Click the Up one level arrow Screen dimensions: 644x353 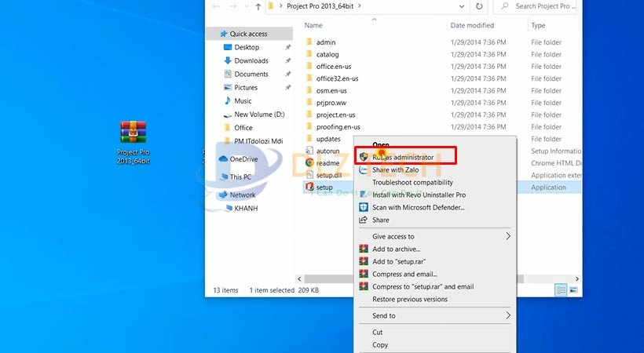[x=258, y=6]
